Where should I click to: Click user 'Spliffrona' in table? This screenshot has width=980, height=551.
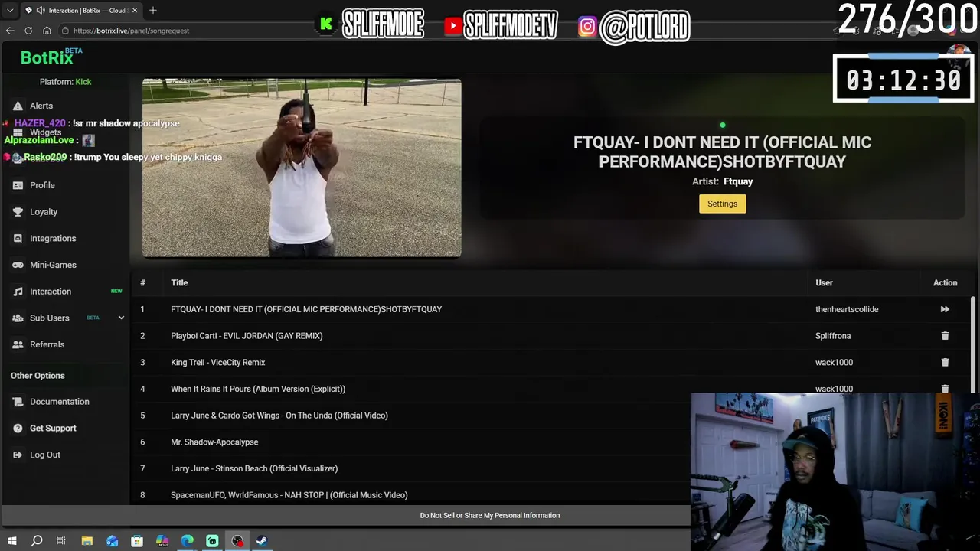click(x=833, y=336)
